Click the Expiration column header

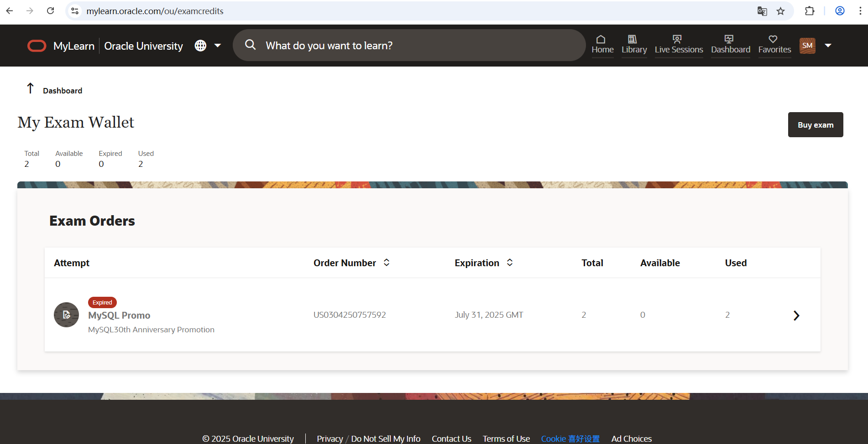pos(477,263)
